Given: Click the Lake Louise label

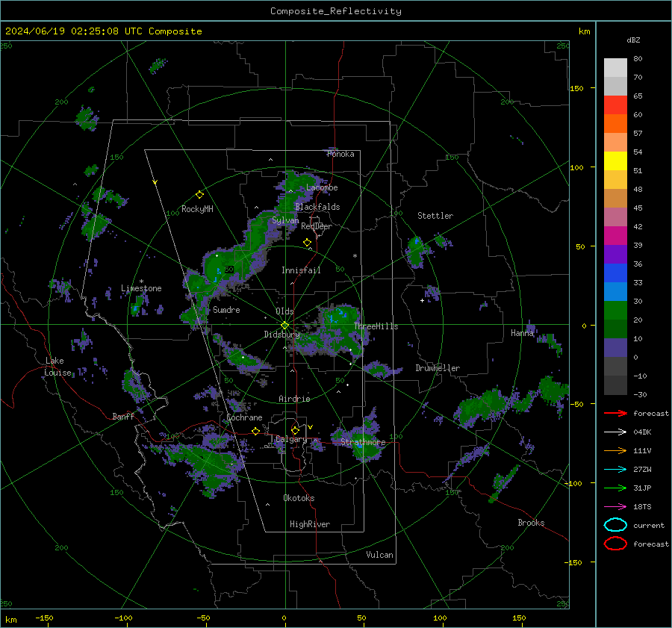Looking at the screenshot, I should (x=57, y=367).
